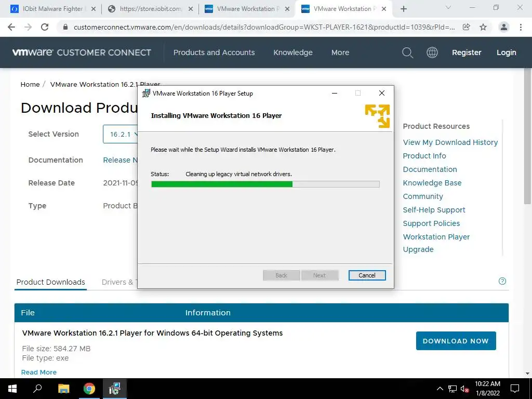This screenshot has height=399, width=532.
Task: Click the vmware Customer Connect logo
Action: [82, 52]
